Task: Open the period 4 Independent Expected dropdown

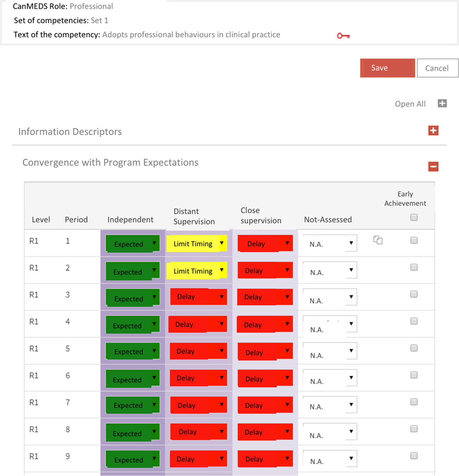Action: 133,324
